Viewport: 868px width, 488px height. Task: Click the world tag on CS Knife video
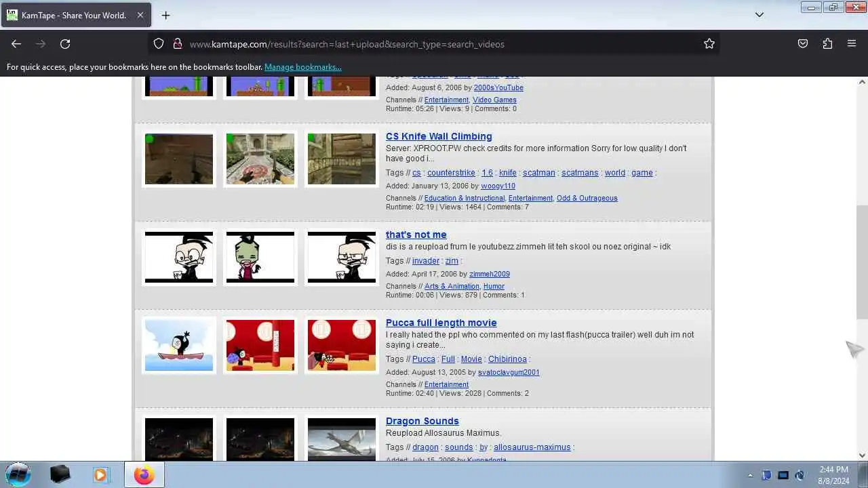pos(615,173)
